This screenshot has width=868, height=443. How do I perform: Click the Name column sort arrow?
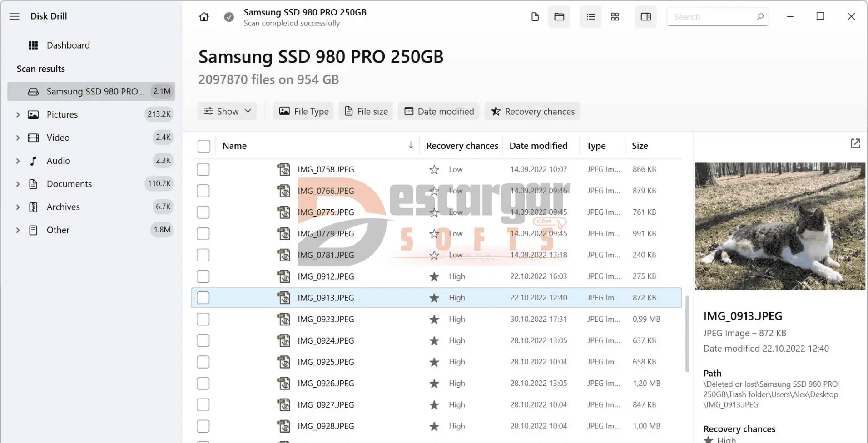pos(411,145)
